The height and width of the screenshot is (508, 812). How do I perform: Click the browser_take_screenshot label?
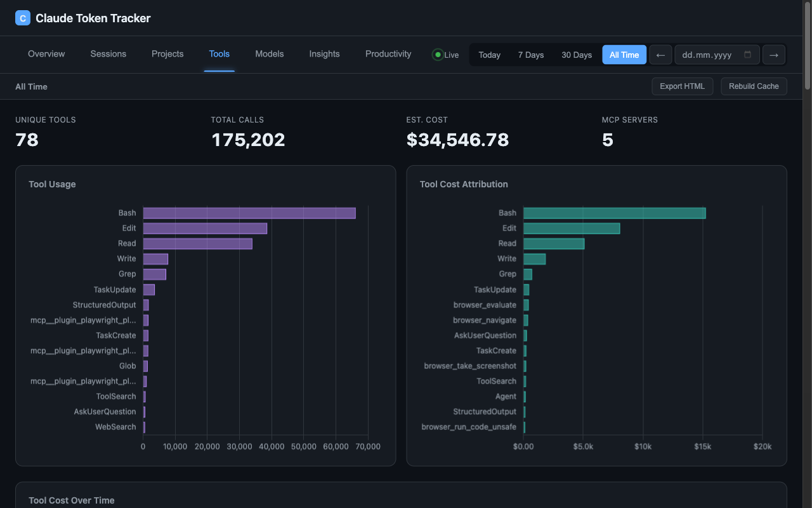click(470, 366)
